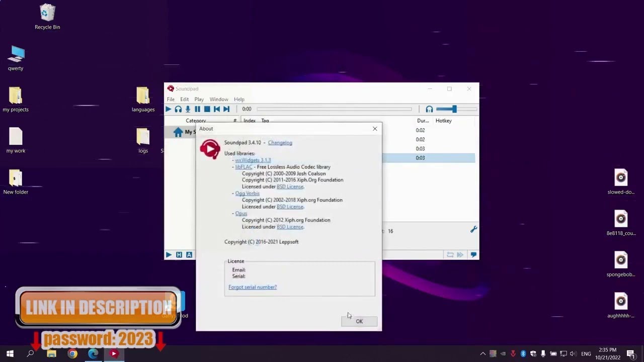
Task: Click the speaker volume tray icon
Action: click(x=573, y=354)
